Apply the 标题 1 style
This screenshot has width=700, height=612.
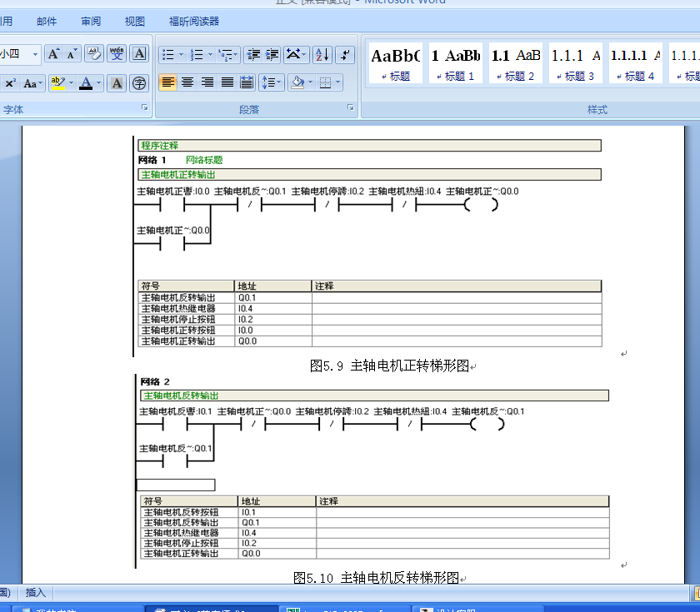(455, 63)
